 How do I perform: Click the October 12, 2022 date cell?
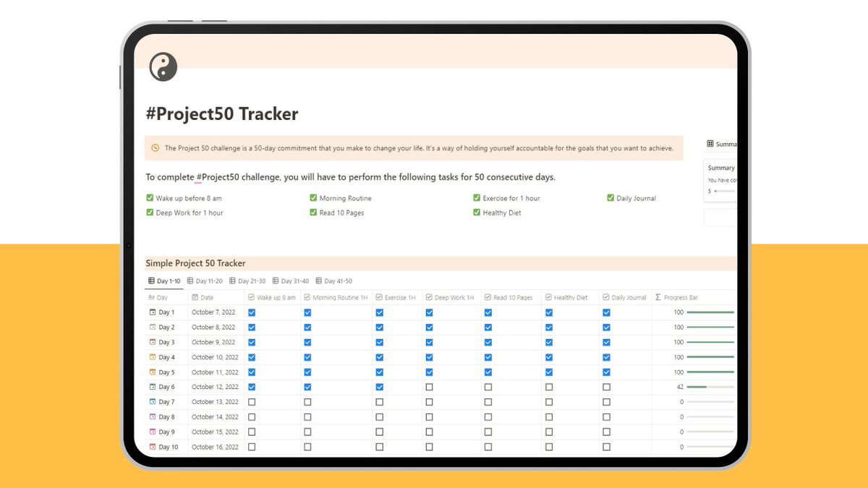[215, 387]
